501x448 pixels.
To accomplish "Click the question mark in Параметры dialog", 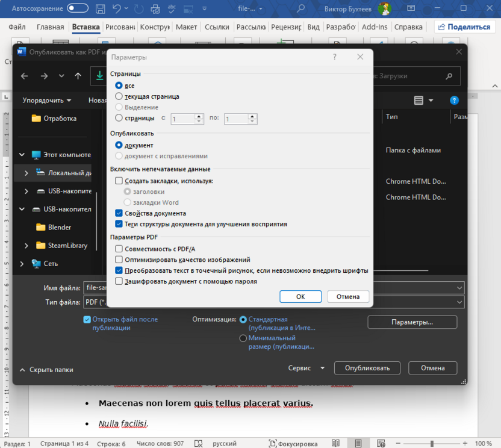I will pyautogui.click(x=335, y=57).
